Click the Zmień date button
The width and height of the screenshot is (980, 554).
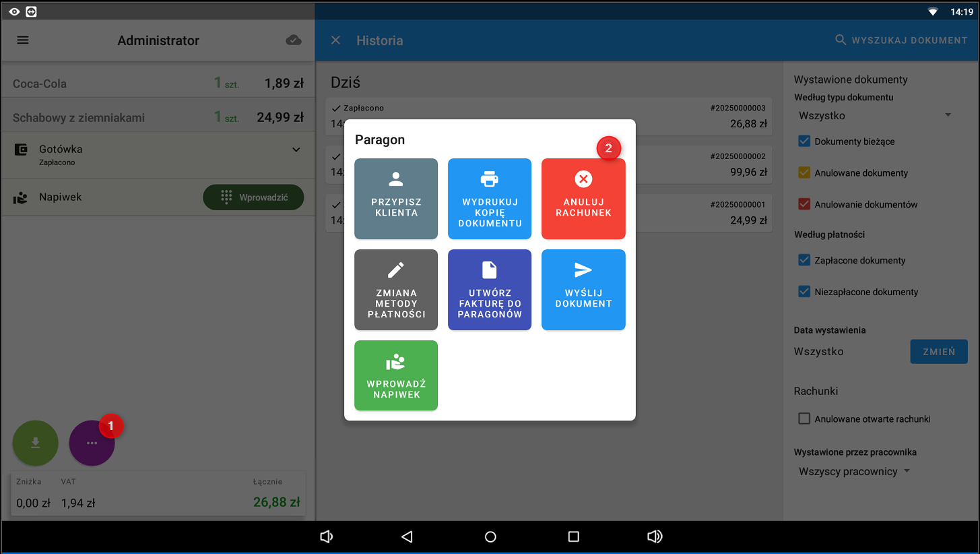938,352
